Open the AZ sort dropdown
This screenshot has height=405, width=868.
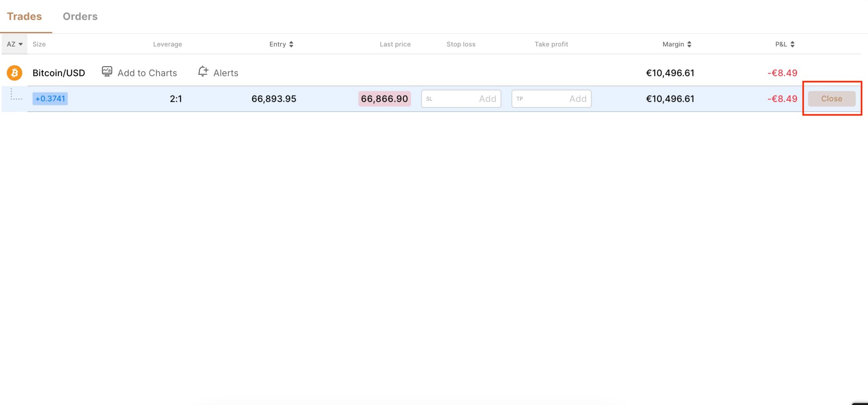pyautogui.click(x=15, y=44)
